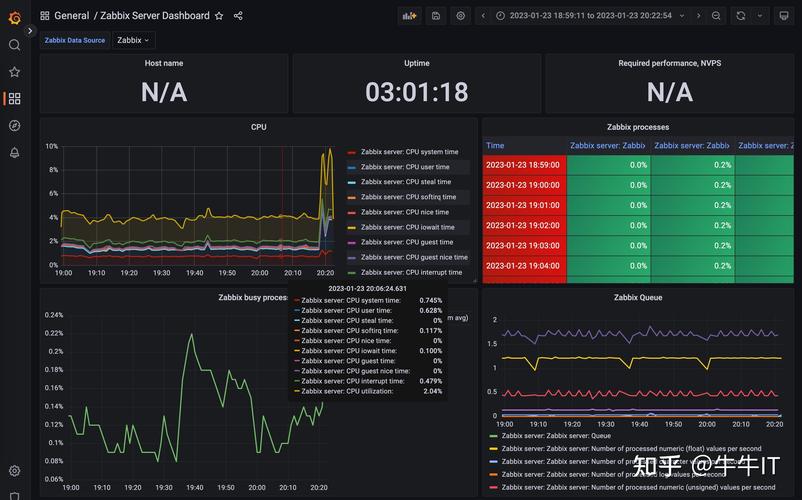This screenshot has width=802, height=500.
Task: Save the dashboard with the disk icon
Action: coord(436,16)
